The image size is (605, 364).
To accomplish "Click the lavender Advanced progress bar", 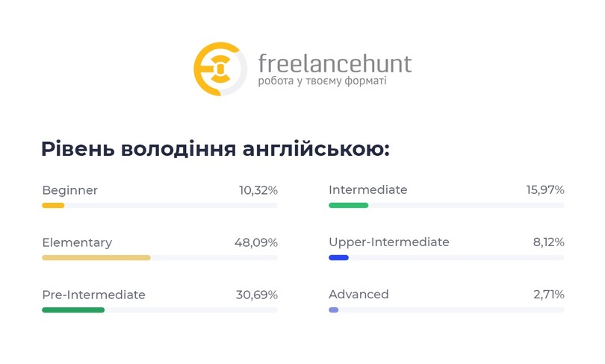I will (334, 310).
